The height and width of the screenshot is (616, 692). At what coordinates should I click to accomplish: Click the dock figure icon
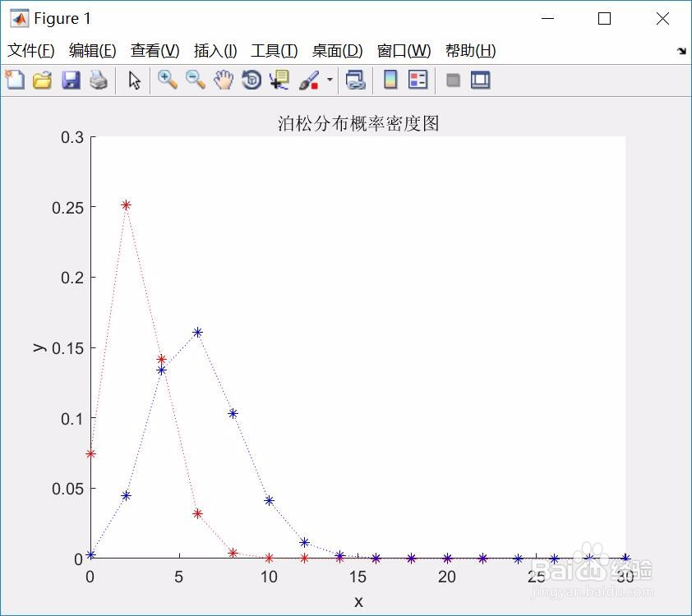click(x=481, y=80)
